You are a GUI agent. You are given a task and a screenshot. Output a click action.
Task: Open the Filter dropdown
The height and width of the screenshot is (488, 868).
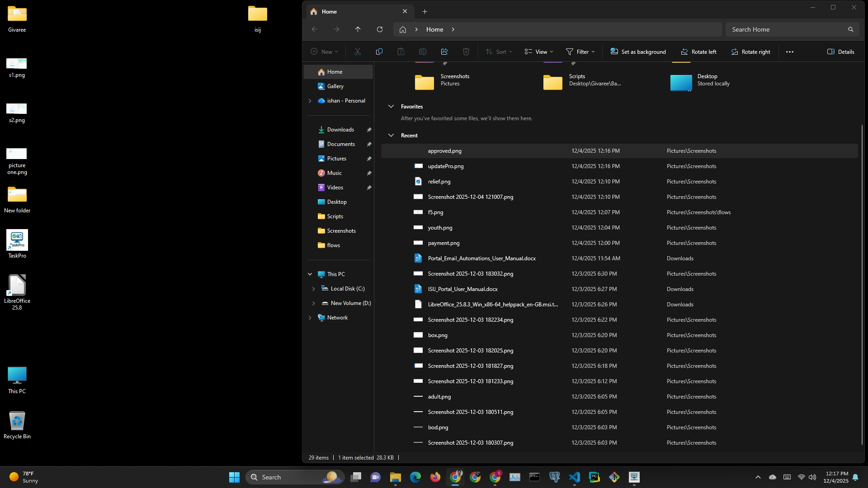point(580,52)
